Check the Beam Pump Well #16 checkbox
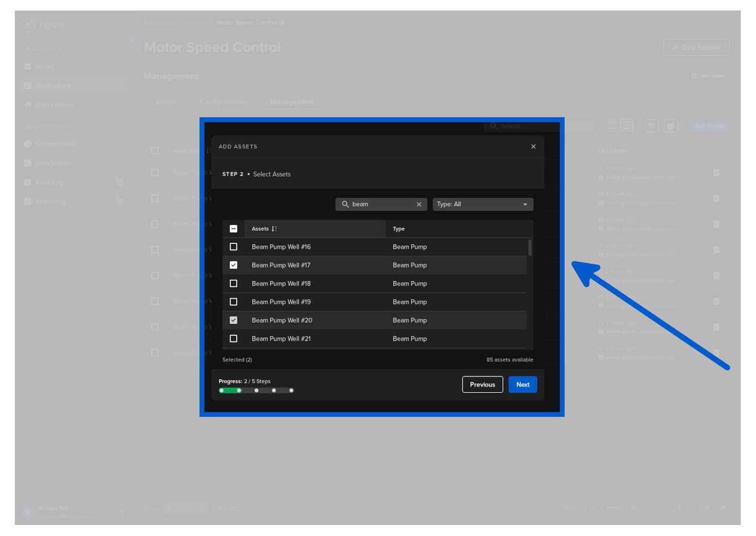This screenshot has height=536, width=756. pyautogui.click(x=233, y=247)
